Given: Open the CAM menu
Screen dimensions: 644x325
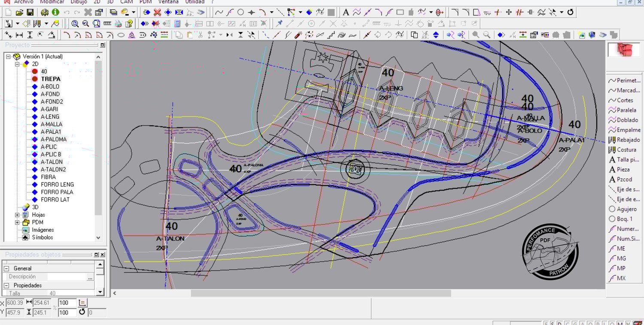Looking at the screenshot, I should point(126,2).
